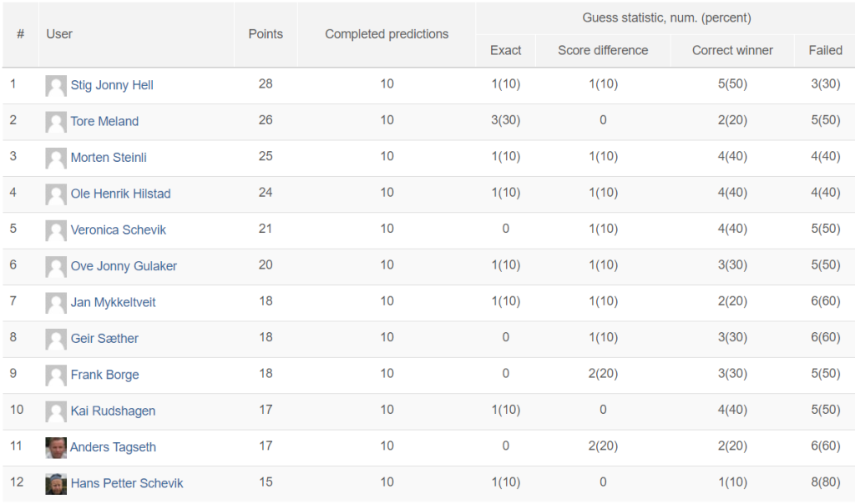Click Jan Mykkeltveit's avatar icon
Screen dimensions: 855x504
(56, 303)
